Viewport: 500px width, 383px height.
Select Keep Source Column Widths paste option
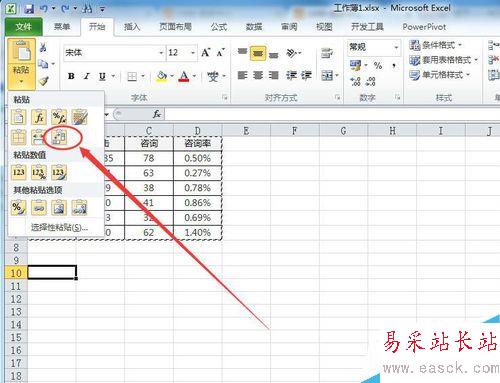click(39, 137)
